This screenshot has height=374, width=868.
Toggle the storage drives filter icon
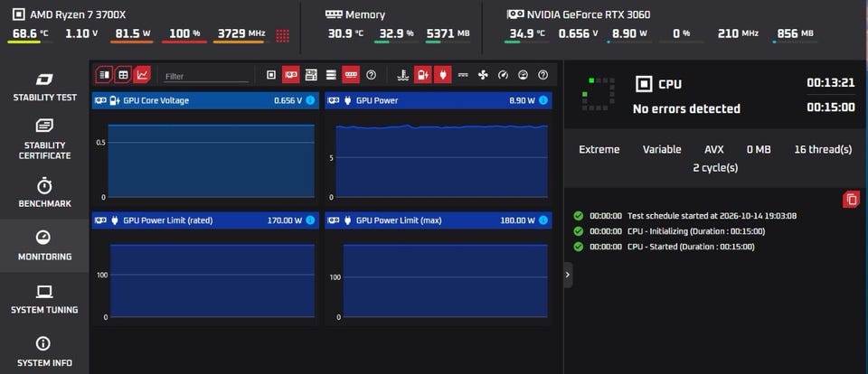pos(331,74)
